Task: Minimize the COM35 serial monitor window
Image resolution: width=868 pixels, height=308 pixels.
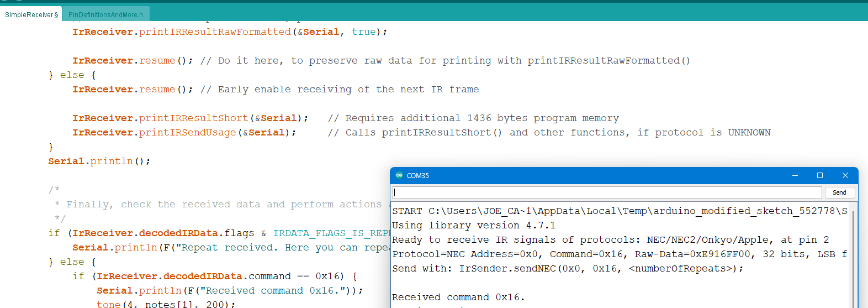Action: 795,175
